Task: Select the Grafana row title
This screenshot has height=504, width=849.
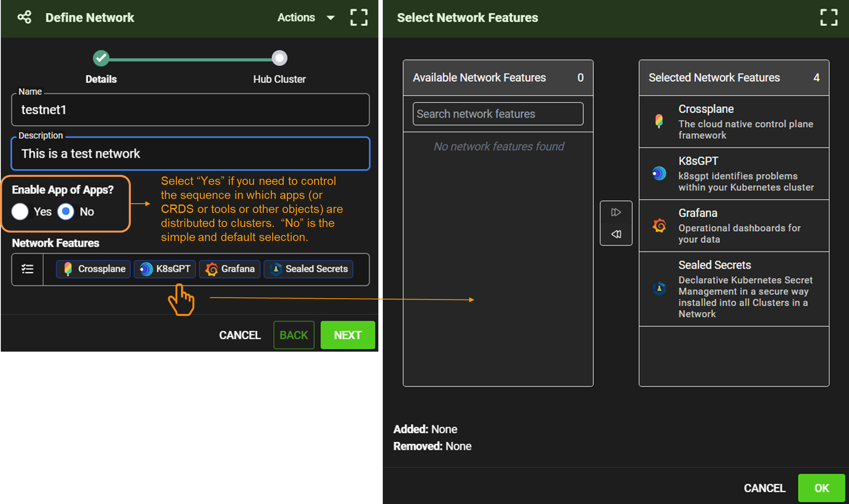Action: 698,213
